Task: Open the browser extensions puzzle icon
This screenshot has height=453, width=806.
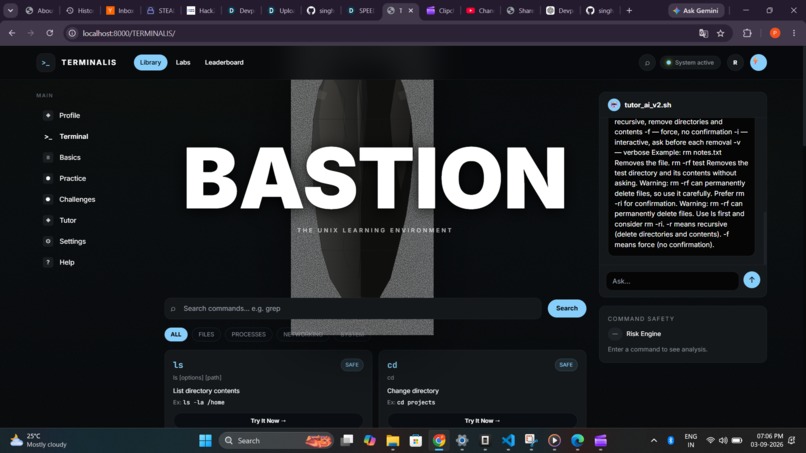Action: (x=747, y=33)
